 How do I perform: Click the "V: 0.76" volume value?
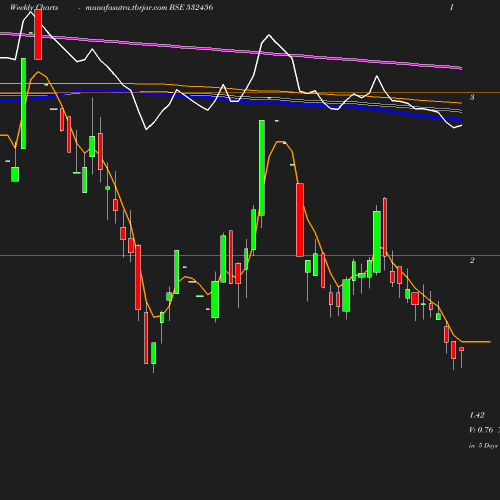(x=481, y=430)
